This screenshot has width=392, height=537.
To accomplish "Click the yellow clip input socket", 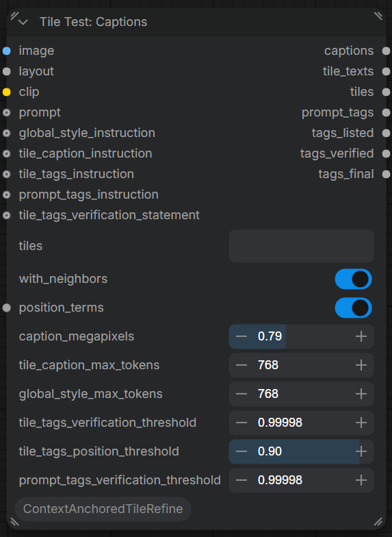I will pyautogui.click(x=7, y=92).
